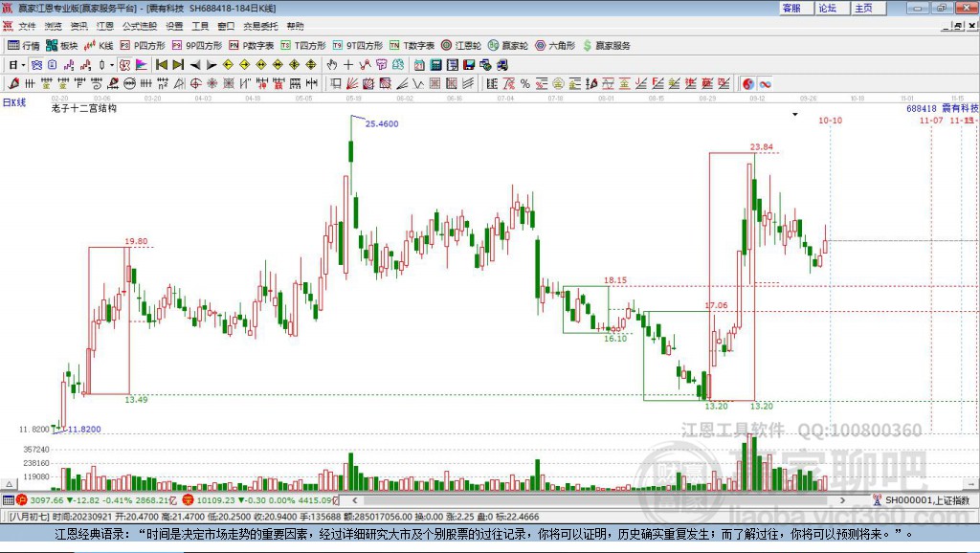Viewport: 980px width, 553px height.
Task: Open the 帮助 menu
Action: tap(295, 26)
